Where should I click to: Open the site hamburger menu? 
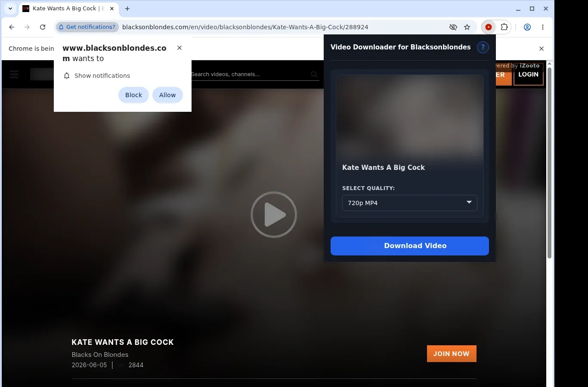coord(14,74)
